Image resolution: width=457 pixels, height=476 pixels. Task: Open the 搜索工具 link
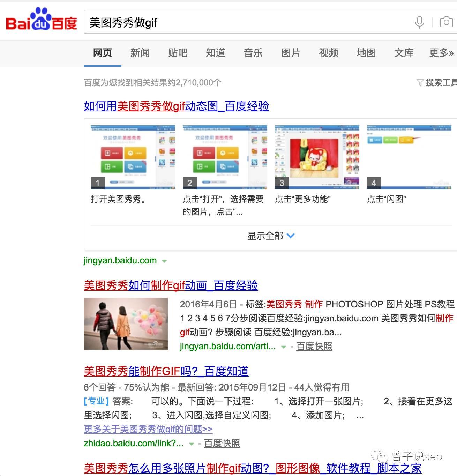[x=441, y=83]
